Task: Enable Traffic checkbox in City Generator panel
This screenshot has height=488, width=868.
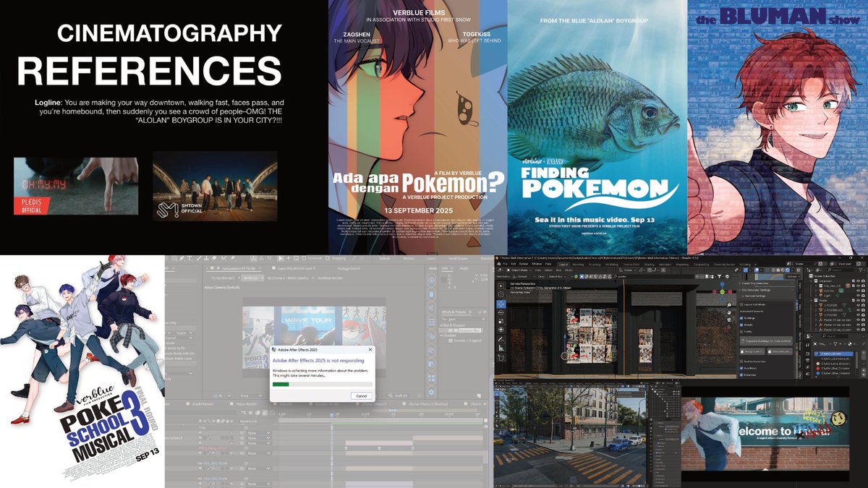Action: (741, 332)
